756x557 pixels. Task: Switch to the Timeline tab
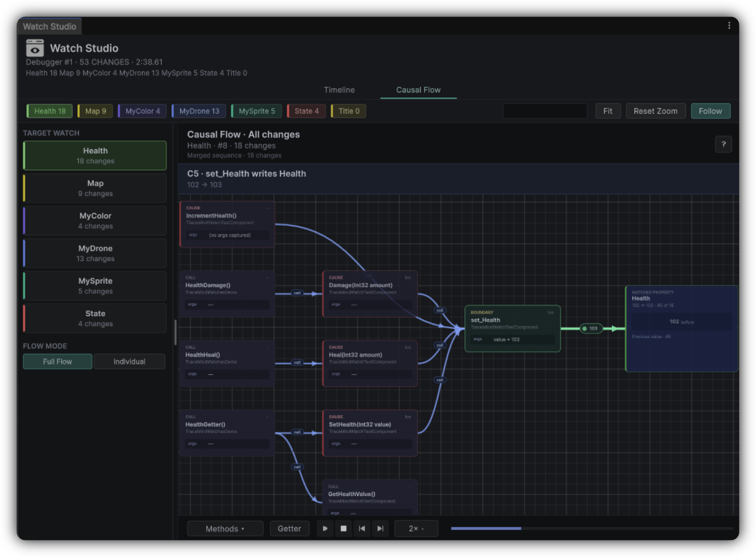(339, 90)
